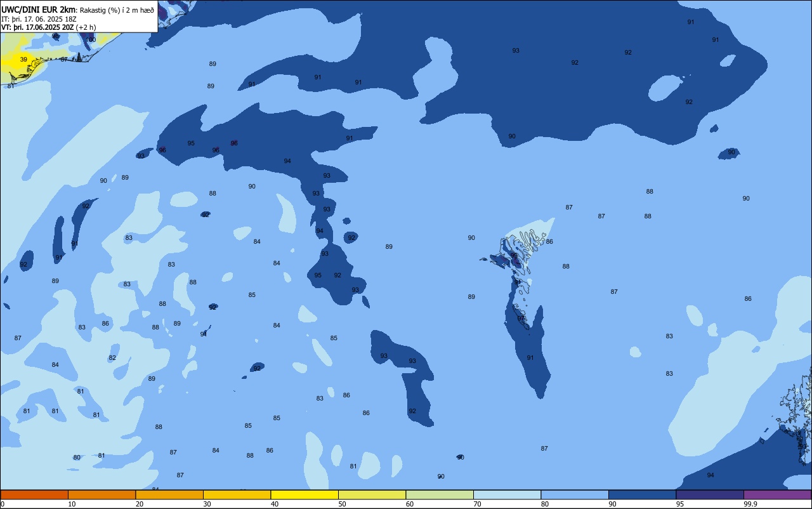Select the golden 30–40 legend color segment
This screenshot has width=812, height=509.
coord(237,494)
